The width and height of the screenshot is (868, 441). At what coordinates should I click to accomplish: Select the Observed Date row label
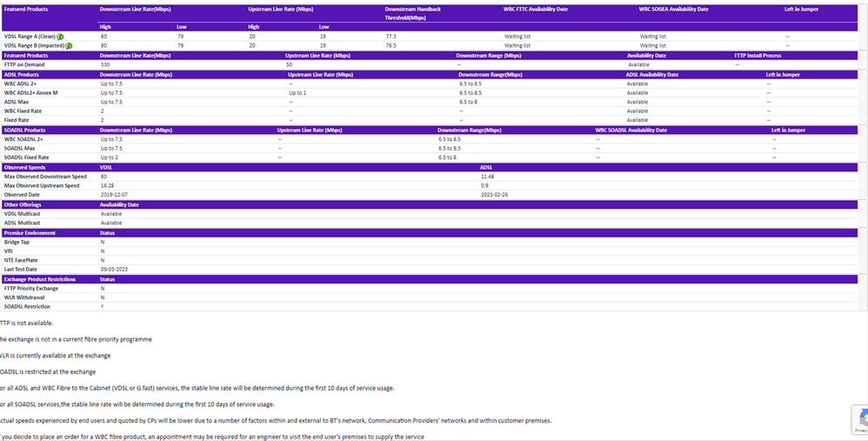(23, 195)
